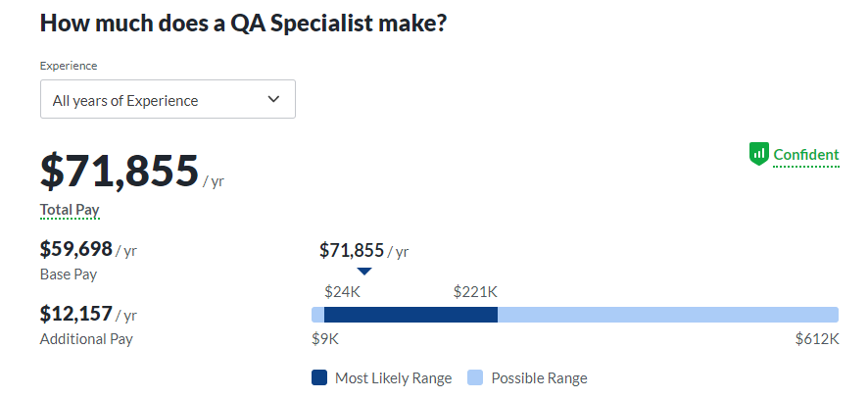Click the Total Pay underlined link
This screenshot has width=868, height=399.
[x=70, y=210]
